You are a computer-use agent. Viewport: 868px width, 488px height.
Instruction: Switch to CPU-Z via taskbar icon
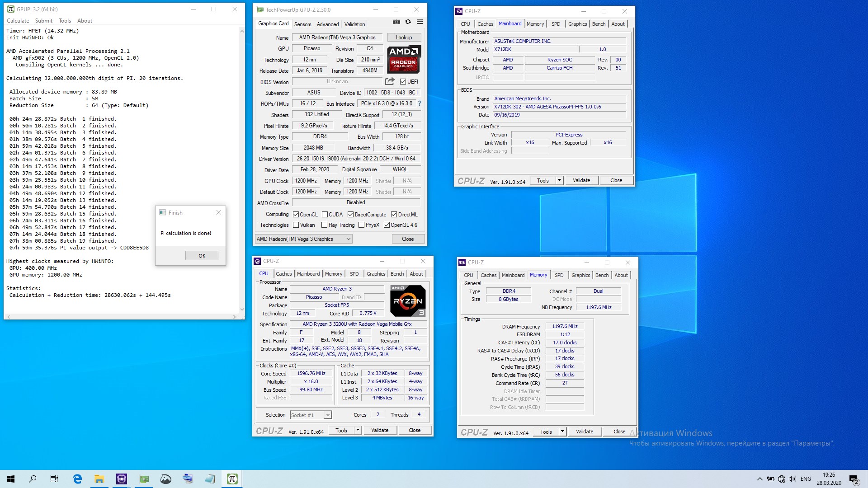click(x=122, y=479)
